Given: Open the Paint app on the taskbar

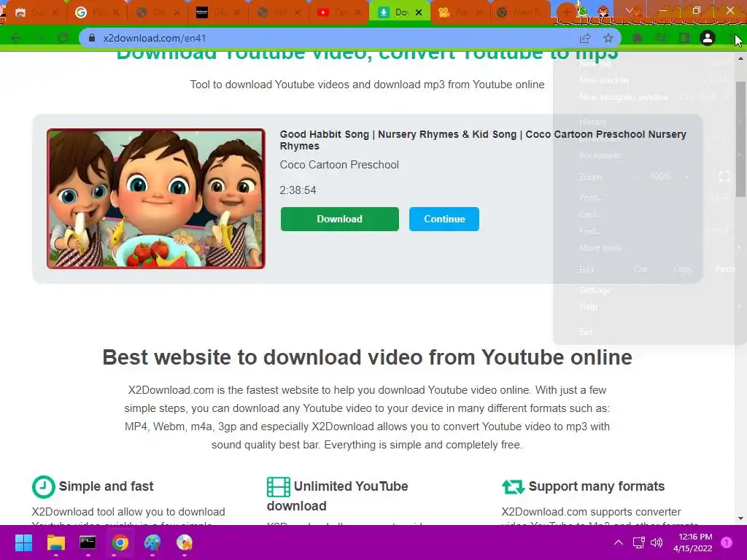Looking at the screenshot, I should click(x=152, y=542).
